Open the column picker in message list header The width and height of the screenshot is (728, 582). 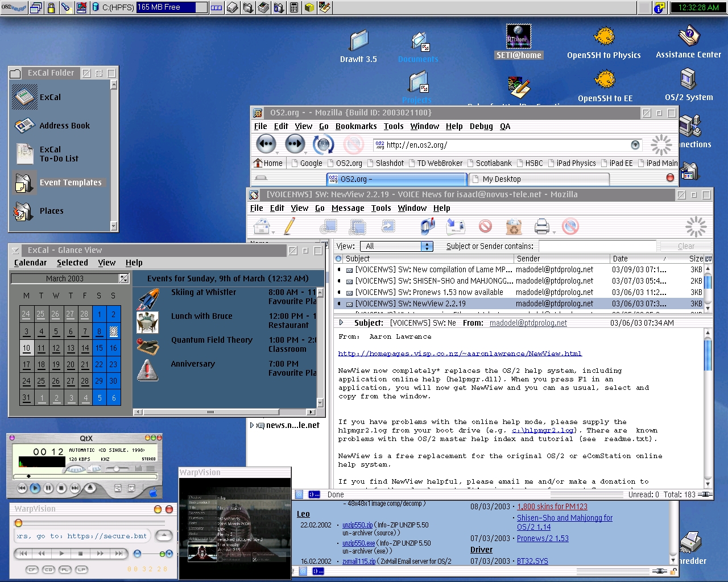pyautogui.click(x=708, y=259)
